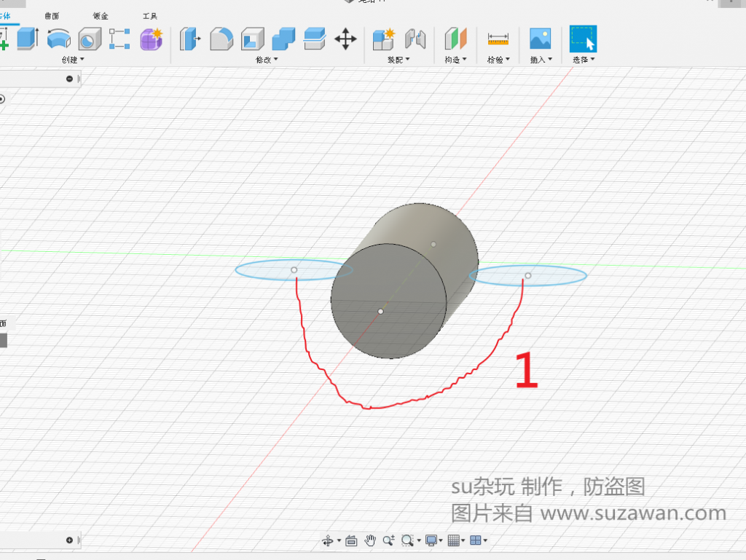
Task: Select the Fillet tool icon
Action: coord(221,39)
